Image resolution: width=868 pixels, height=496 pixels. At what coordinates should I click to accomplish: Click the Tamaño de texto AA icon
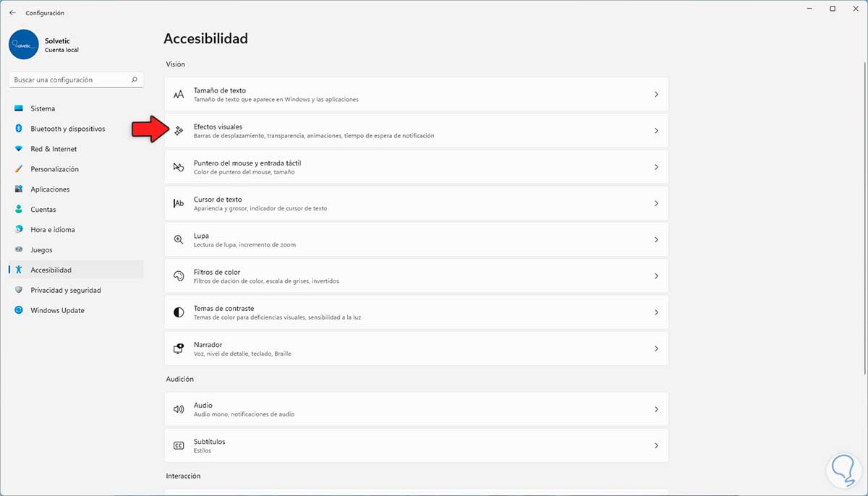(179, 95)
